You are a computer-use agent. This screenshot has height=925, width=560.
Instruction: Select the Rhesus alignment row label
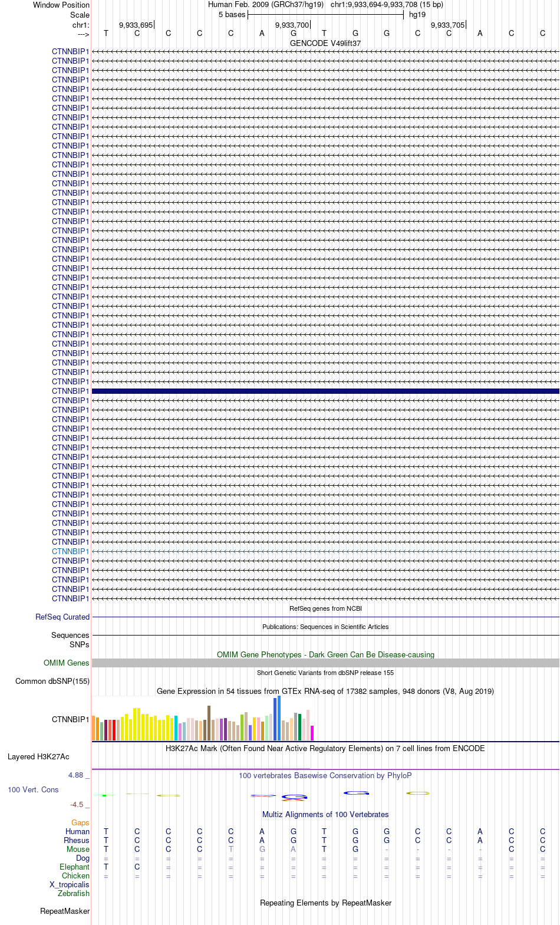point(77,840)
